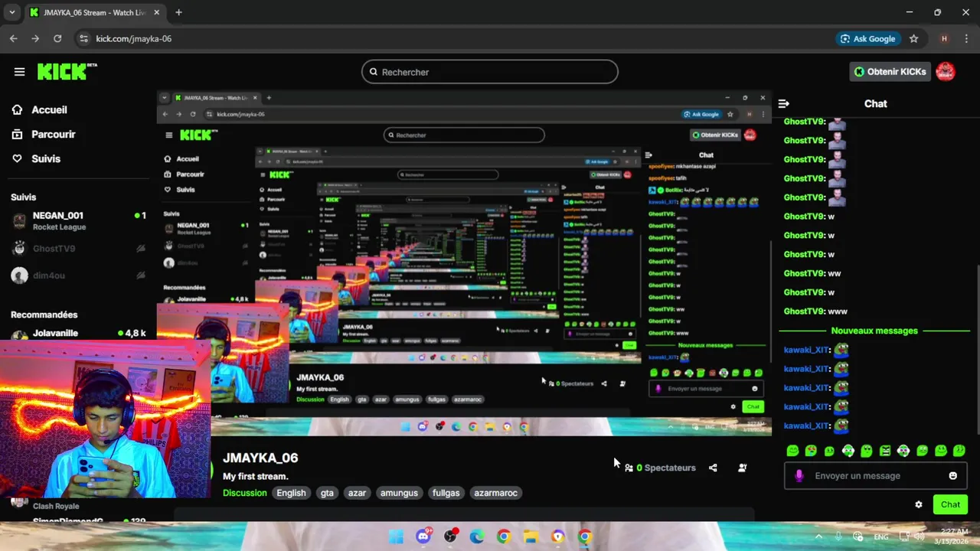The width and height of the screenshot is (980, 551).
Task: Focus the Rechercher search field
Action: click(490, 72)
